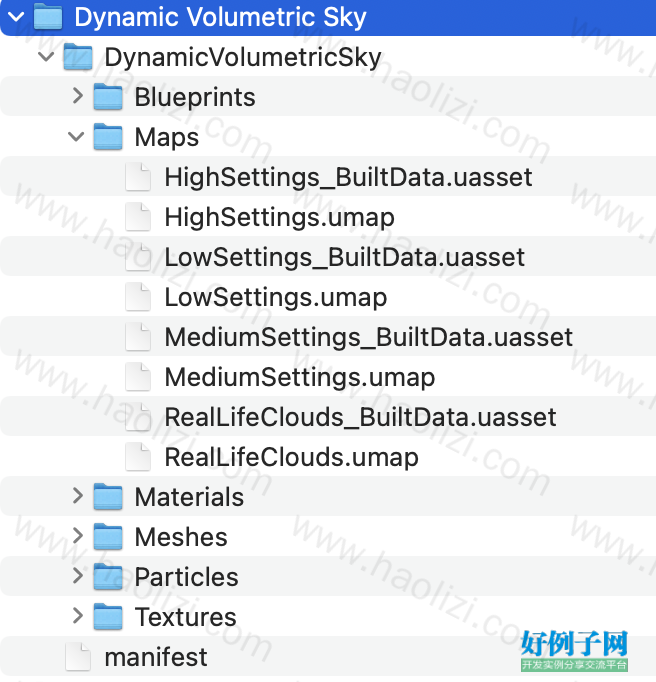Expand the Particles folder chevron

pyautogui.click(x=77, y=576)
